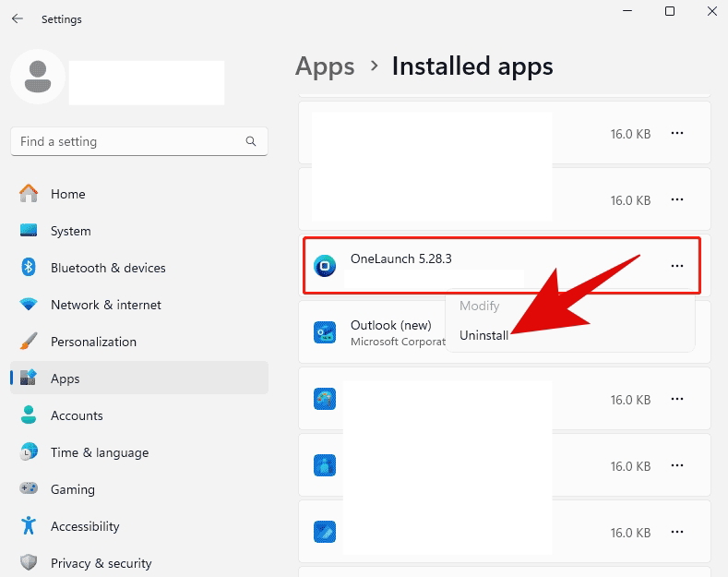728x577 pixels.
Task: Open the Accessibility settings page
Action: pos(139,526)
